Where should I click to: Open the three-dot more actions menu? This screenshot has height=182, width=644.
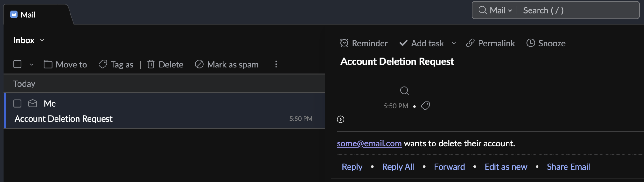276,64
